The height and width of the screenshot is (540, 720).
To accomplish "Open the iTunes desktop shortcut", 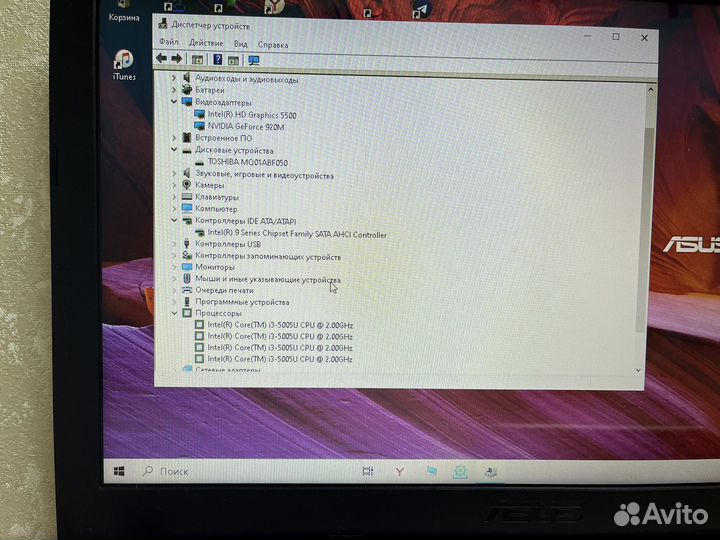I will click(x=124, y=64).
